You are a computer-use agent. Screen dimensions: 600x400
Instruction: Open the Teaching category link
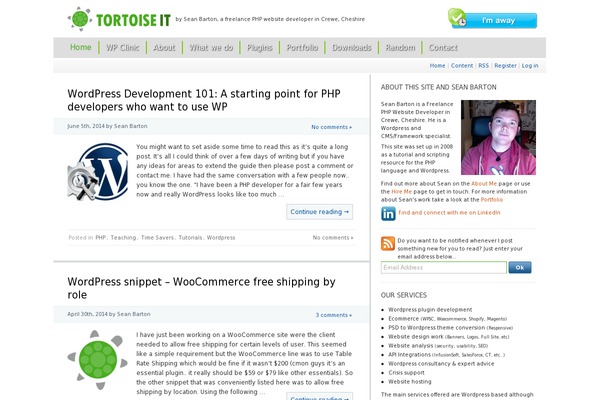point(123,237)
